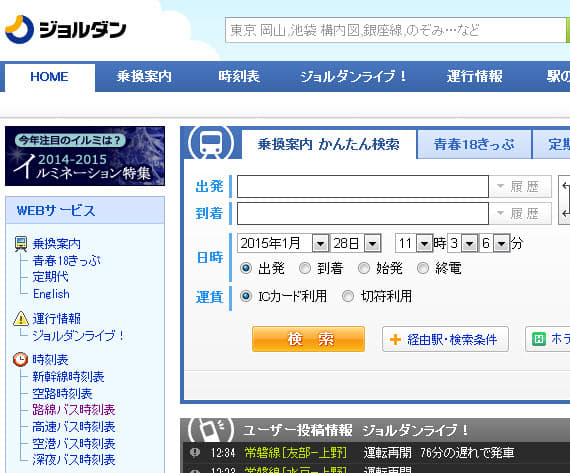This screenshot has width=570, height=473.
Task: Select the 出発 radio button
Action: coord(246,268)
